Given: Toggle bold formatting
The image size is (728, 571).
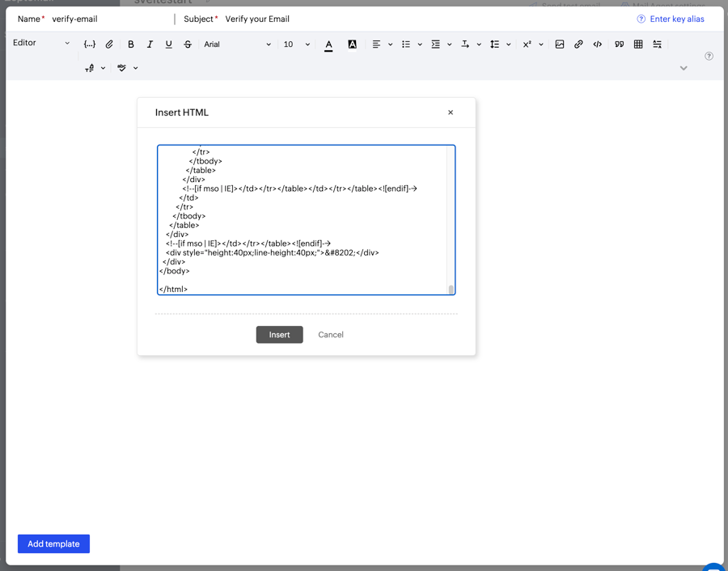Looking at the screenshot, I should point(131,44).
